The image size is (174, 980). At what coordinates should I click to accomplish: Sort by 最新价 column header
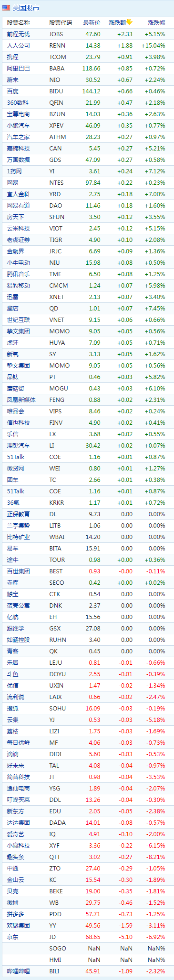point(92,22)
